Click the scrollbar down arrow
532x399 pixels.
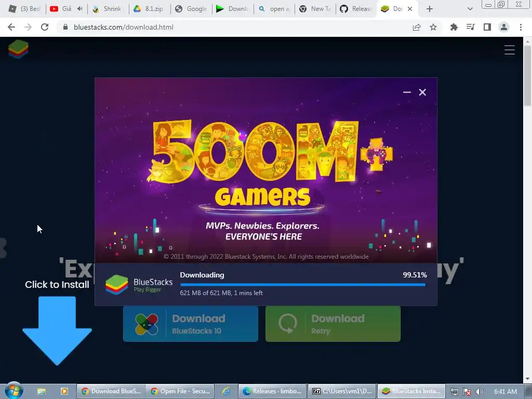point(527,379)
